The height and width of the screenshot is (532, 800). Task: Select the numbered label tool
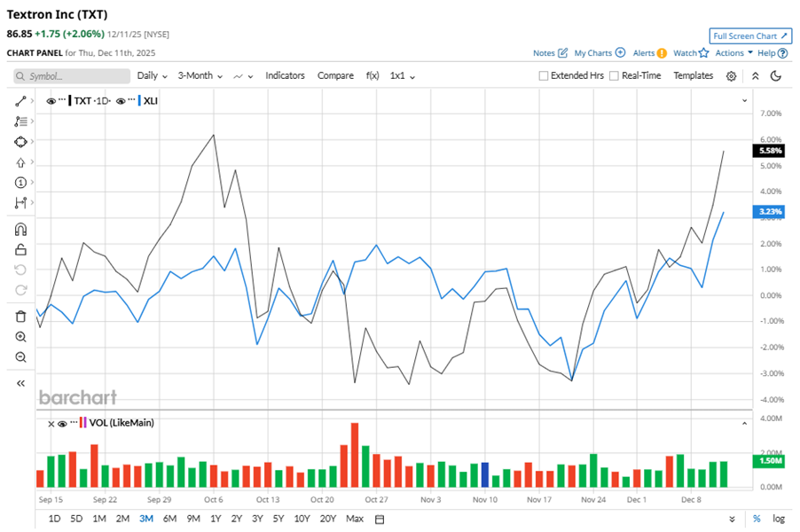(20, 183)
